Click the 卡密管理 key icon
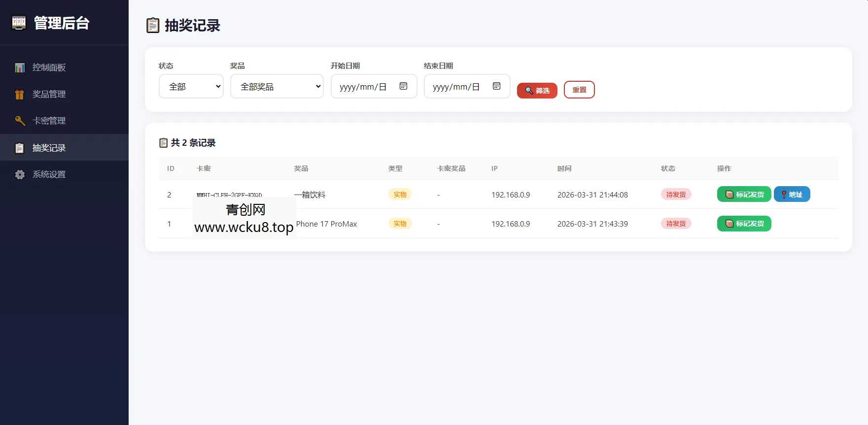The image size is (868, 425). [x=20, y=121]
